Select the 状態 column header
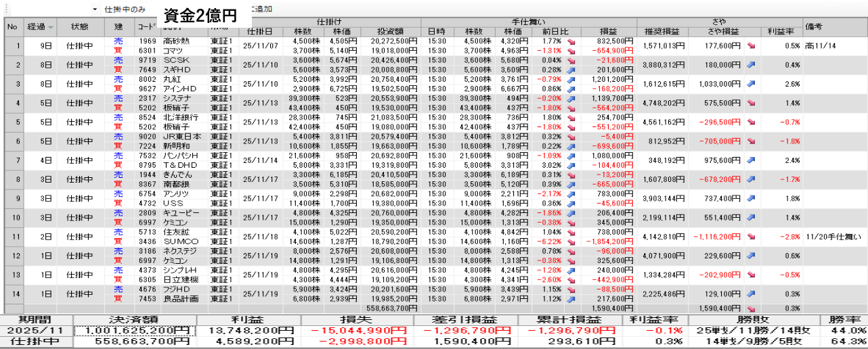This screenshot has height=349, width=868. coord(79,27)
